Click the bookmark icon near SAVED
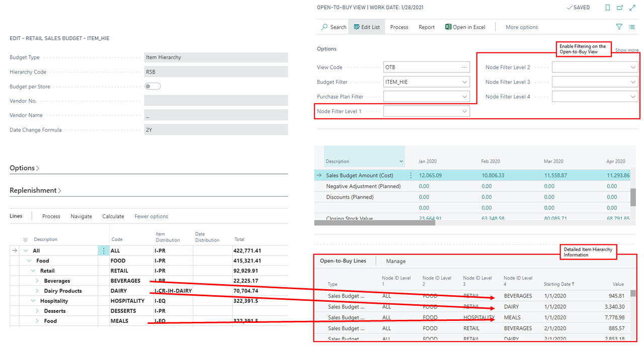644x346 pixels. point(607,8)
